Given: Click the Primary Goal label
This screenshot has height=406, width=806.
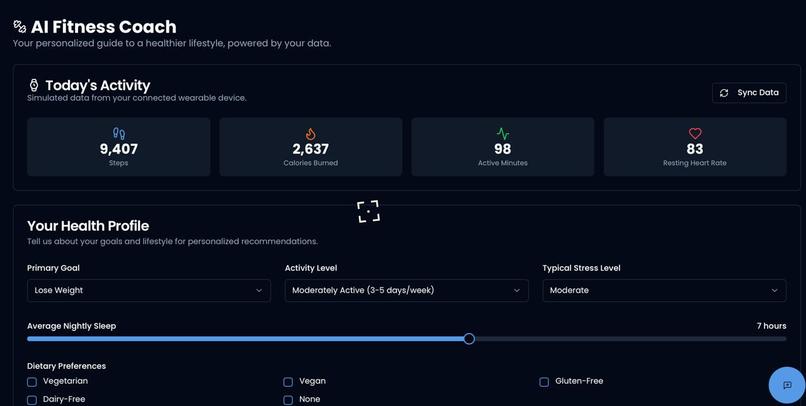Looking at the screenshot, I should 53,268.
